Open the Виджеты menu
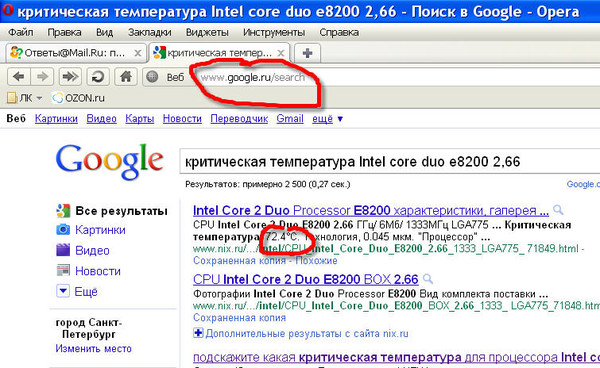This screenshot has height=368, width=600. click(207, 33)
